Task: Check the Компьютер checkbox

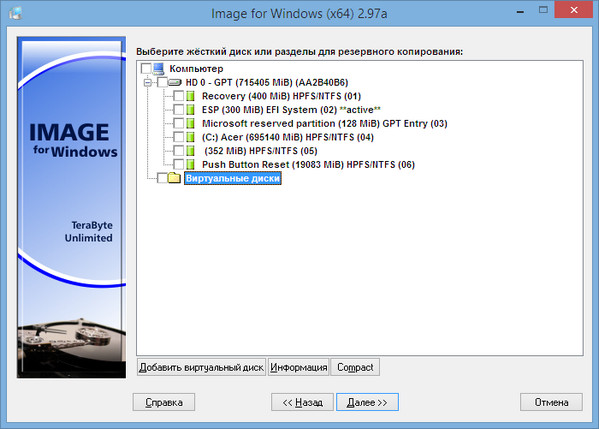Action: point(146,69)
